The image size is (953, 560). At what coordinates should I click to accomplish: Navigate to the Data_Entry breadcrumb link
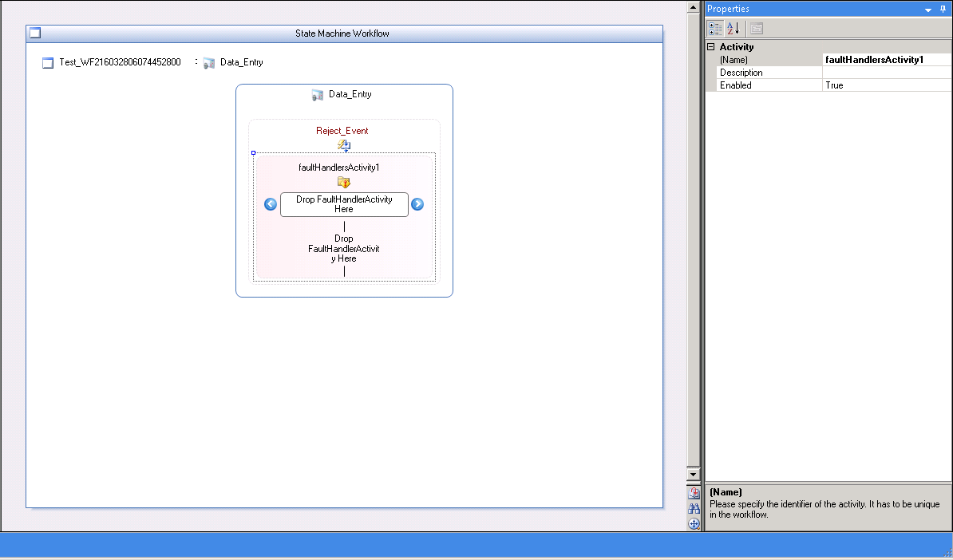(x=241, y=62)
